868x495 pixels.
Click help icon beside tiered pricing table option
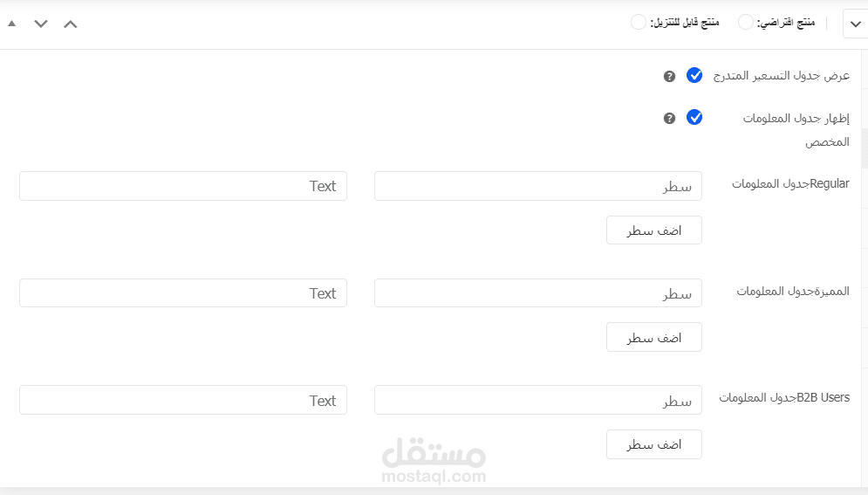pos(669,76)
